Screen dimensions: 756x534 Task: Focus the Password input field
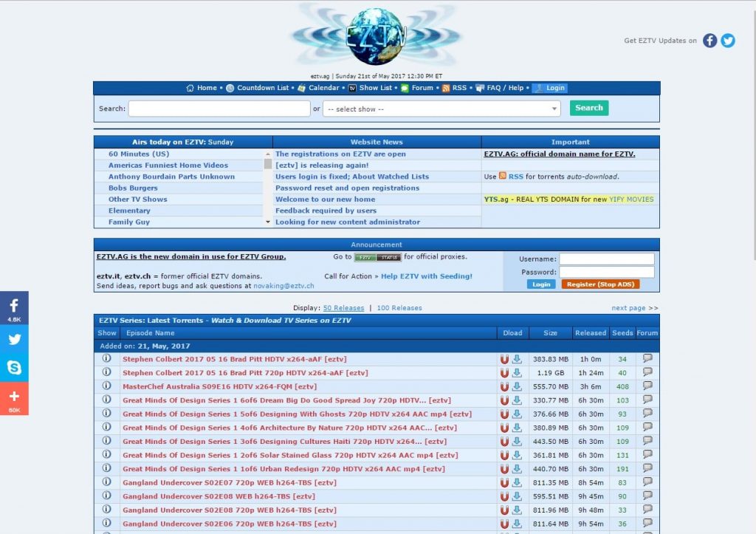pyautogui.click(x=607, y=272)
